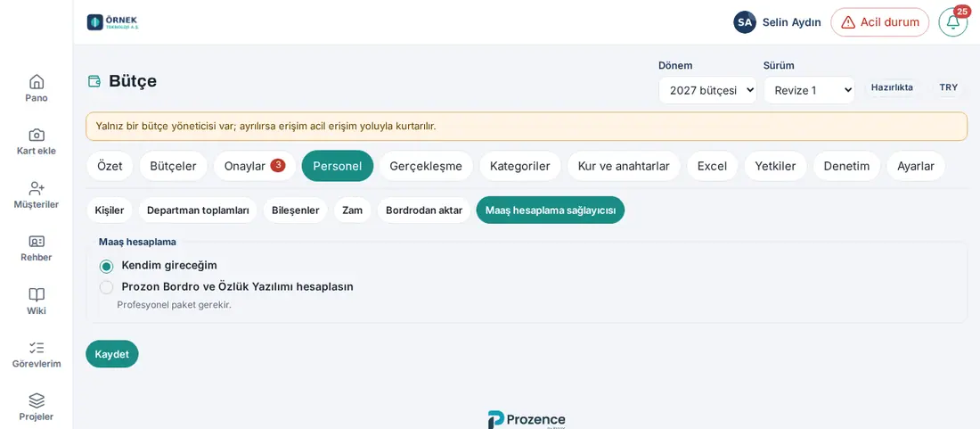Viewport: 980px width, 429px height.
Task: Go to the Gerçekleşme tab
Action: (426, 166)
